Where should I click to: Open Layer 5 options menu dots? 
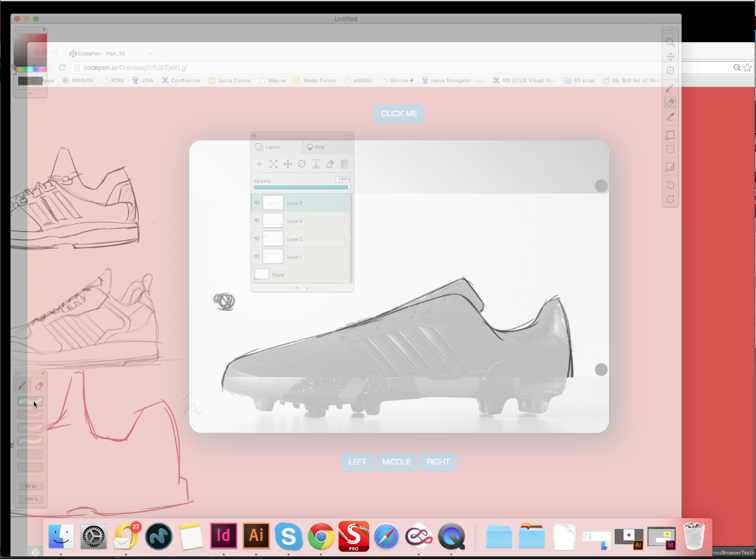tap(344, 203)
